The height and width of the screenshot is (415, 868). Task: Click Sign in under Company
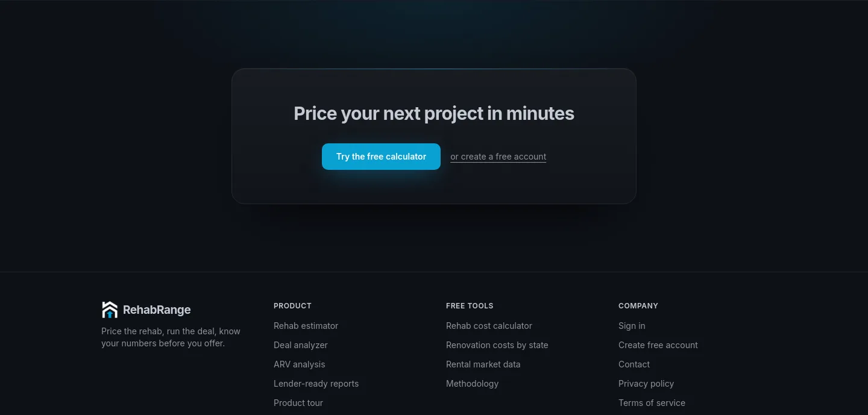[632, 326]
